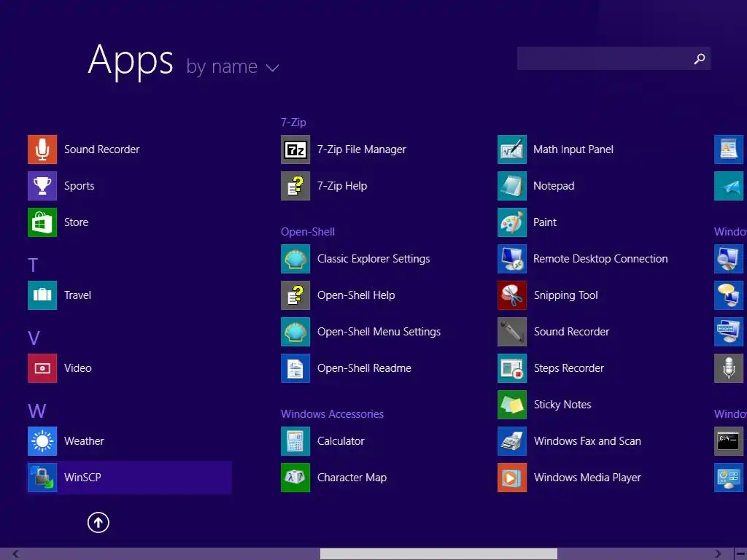
Task: Jump using the V letter heading
Action: tap(34, 338)
